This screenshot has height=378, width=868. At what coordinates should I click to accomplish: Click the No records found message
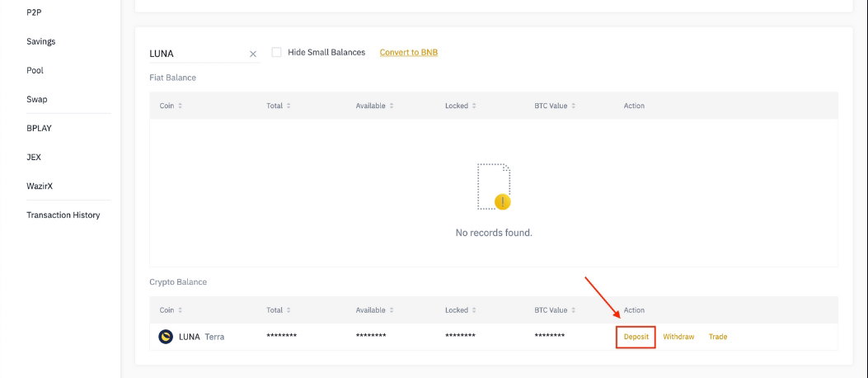[x=494, y=233]
